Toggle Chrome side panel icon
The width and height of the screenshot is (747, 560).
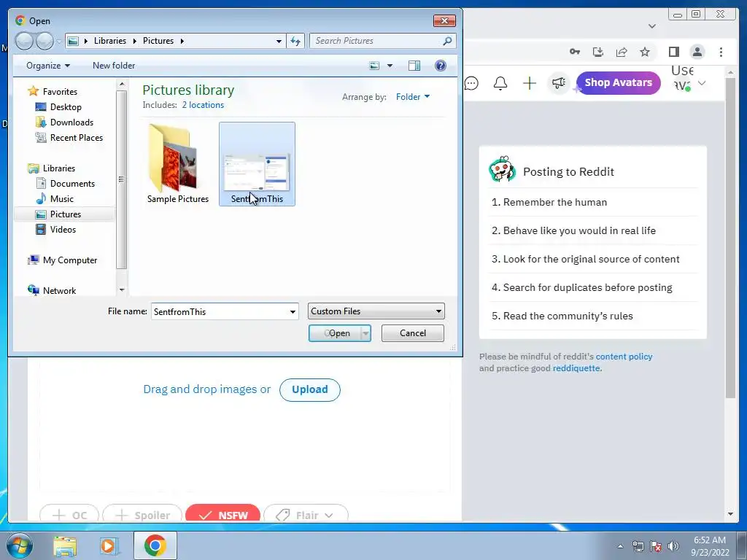[673, 52]
